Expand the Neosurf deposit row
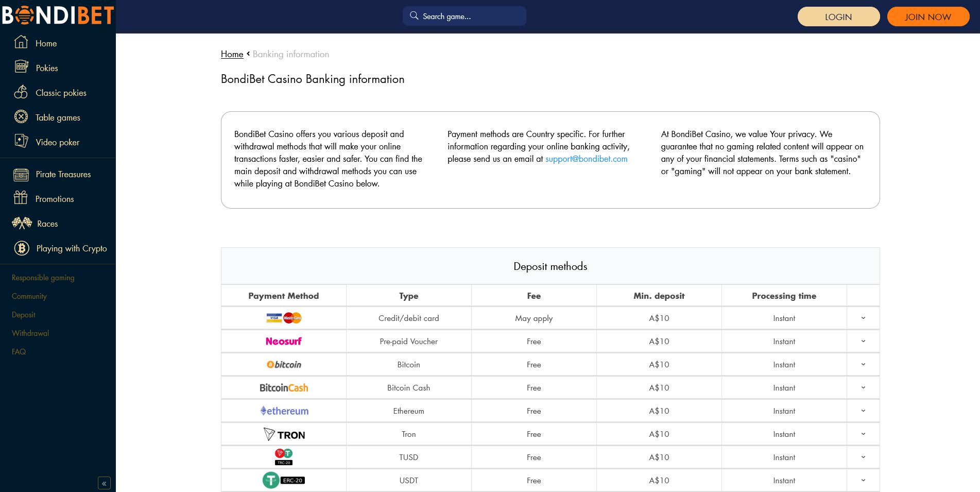The width and height of the screenshot is (980, 492). coord(863,342)
